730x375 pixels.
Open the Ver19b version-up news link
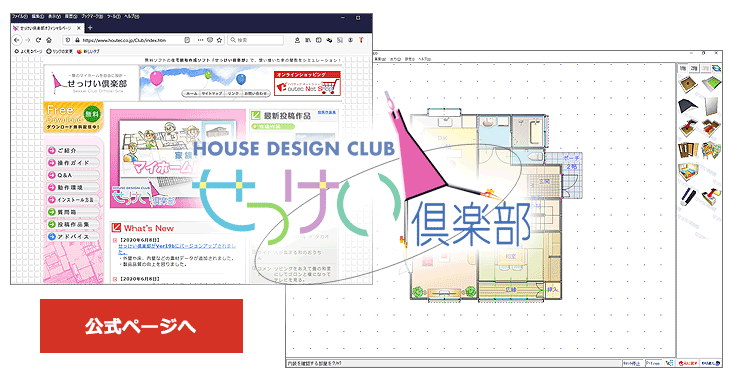(x=177, y=248)
